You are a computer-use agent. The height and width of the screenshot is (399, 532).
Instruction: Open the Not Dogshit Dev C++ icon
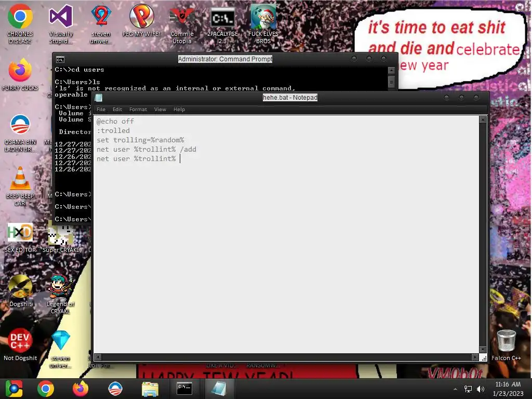[x=20, y=345]
